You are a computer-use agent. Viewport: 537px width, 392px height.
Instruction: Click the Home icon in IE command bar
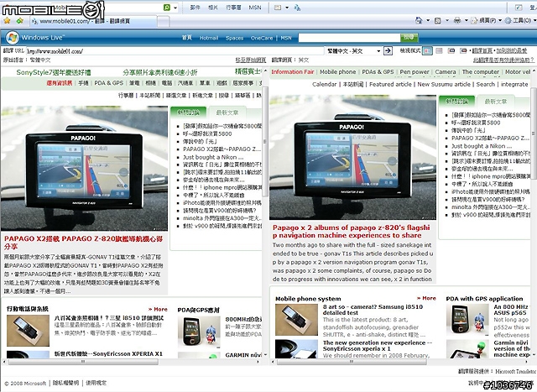(x=419, y=20)
